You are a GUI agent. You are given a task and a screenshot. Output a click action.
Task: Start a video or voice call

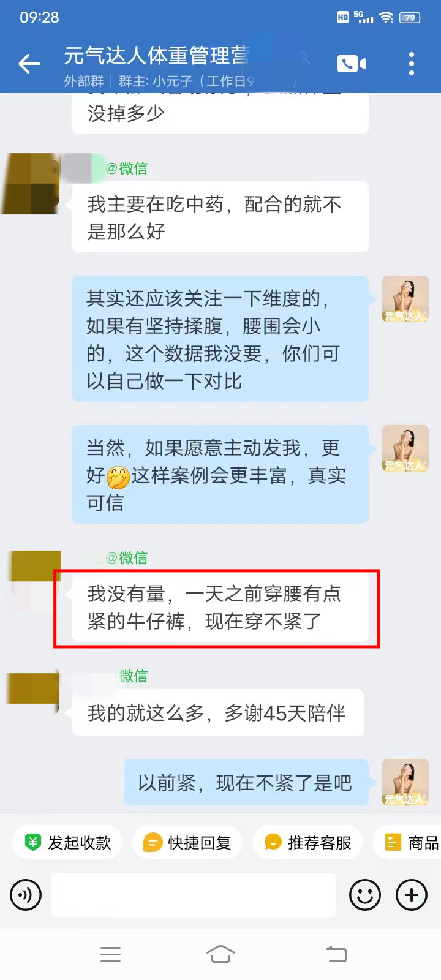coord(351,63)
